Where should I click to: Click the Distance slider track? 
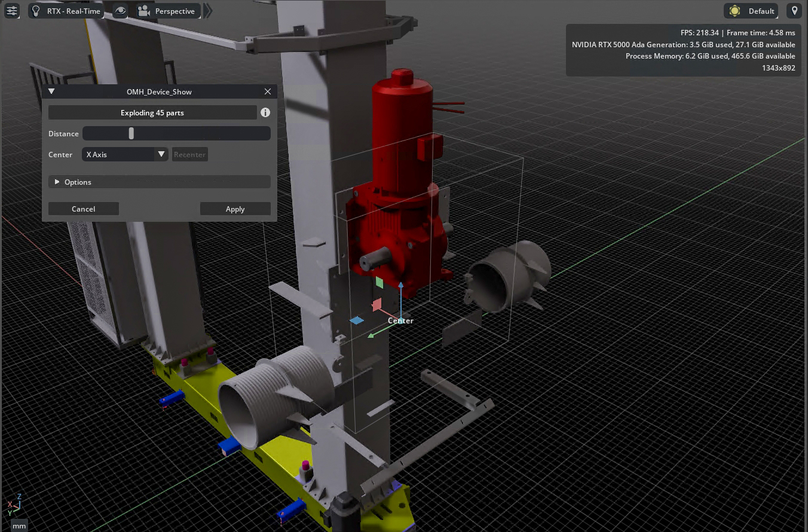point(176,133)
